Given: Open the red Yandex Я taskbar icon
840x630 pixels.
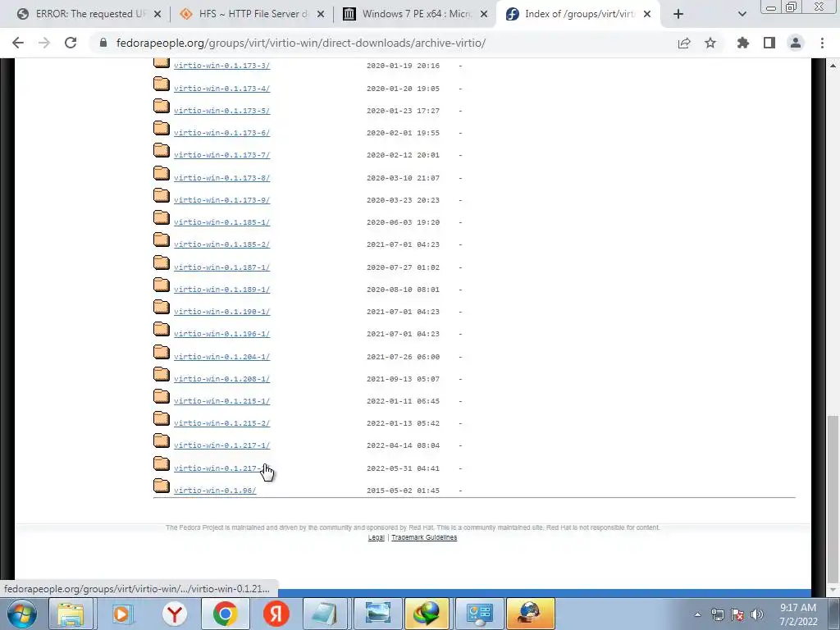Looking at the screenshot, I should (276, 614).
